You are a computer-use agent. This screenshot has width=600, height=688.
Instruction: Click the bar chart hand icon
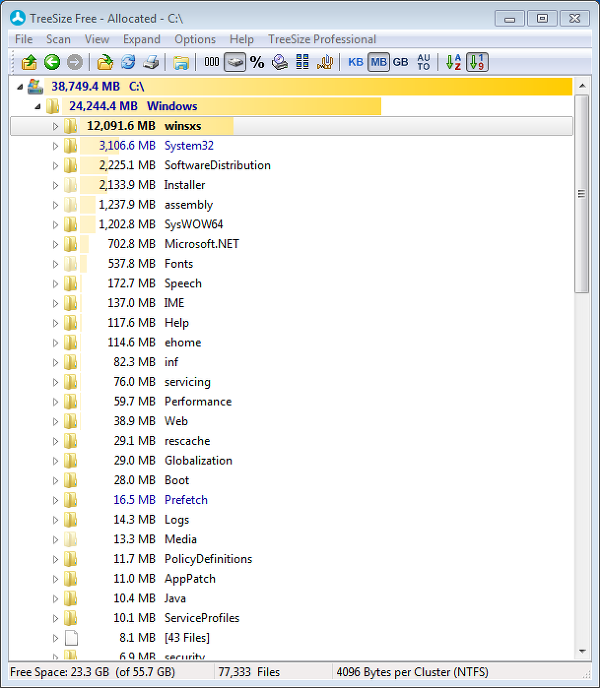(x=325, y=62)
